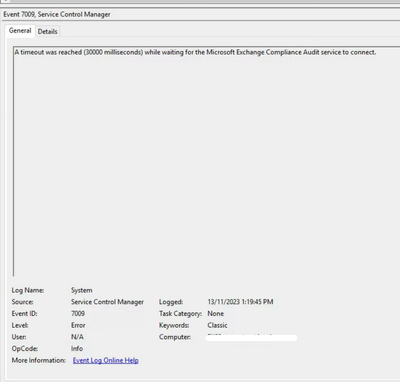Select the Task Category value 'None'
The height and width of the screenshot is (382, 400).
tap(216, 314)
